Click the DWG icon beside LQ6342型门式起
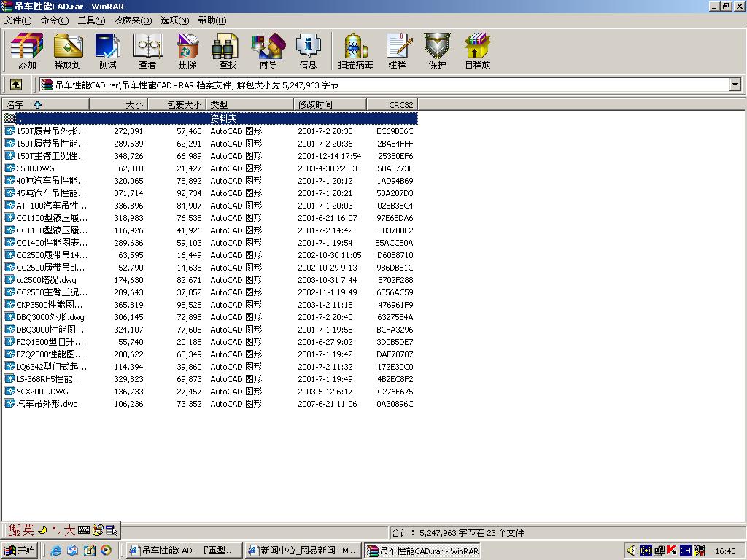The image size is (747, 560). (9, 366)
